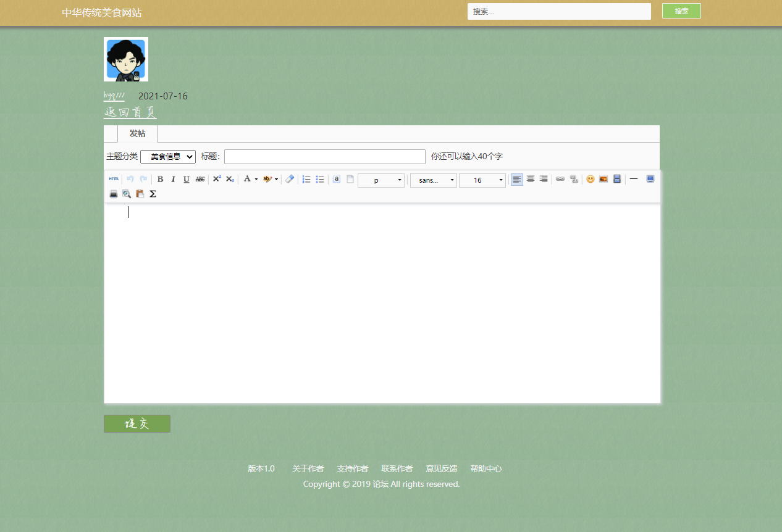Click the print icon
Viewport: 782px width, 532px height.
tap(114, 194)
